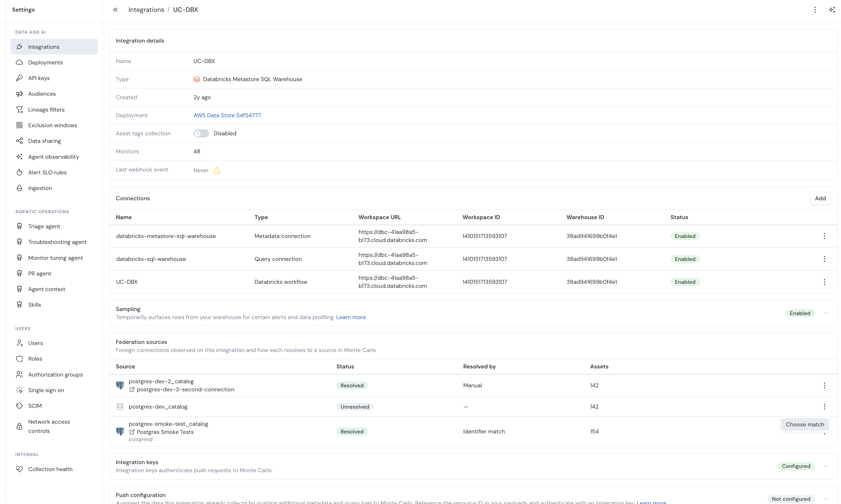
Task: Click the megaphone icon next to Audiences
Action: [19, 94]
